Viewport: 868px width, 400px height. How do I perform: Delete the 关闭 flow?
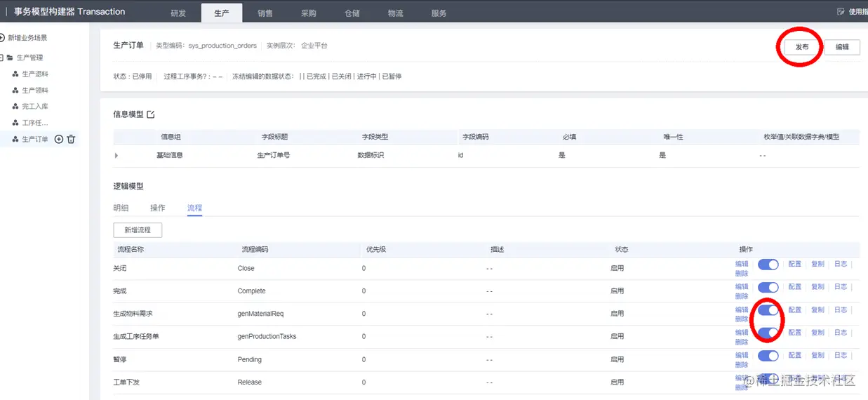pyautogui.click(x=742, y=273)
